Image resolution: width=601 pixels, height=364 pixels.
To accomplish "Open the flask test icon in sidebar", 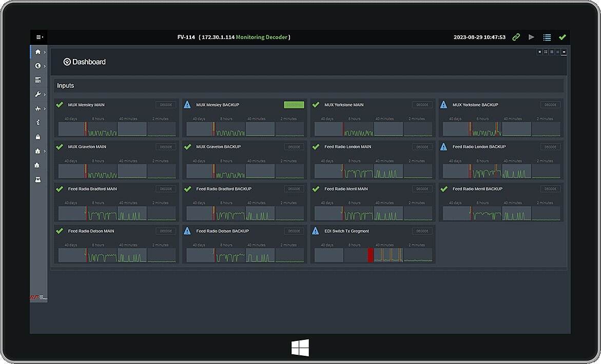I will click(x=37, y=179).
